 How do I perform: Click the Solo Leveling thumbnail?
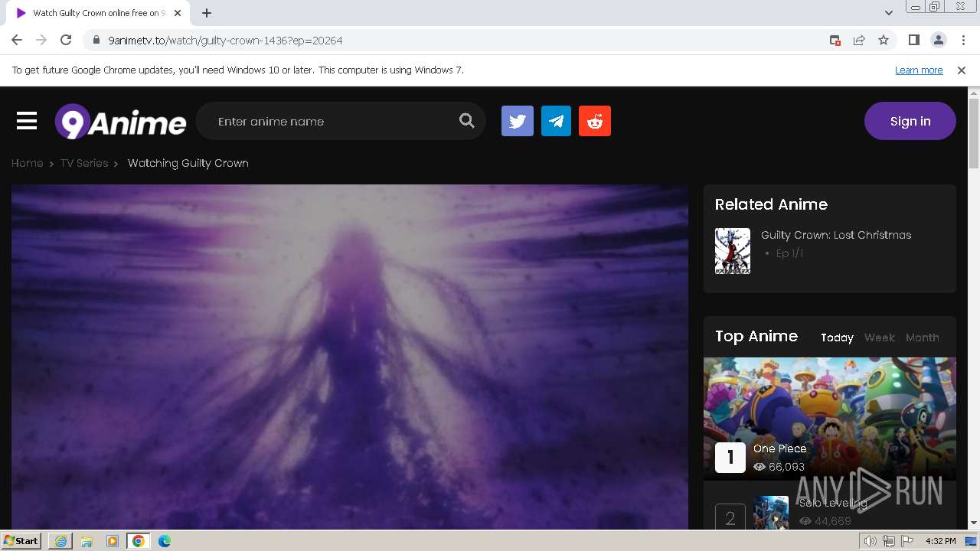pos(771,513)
